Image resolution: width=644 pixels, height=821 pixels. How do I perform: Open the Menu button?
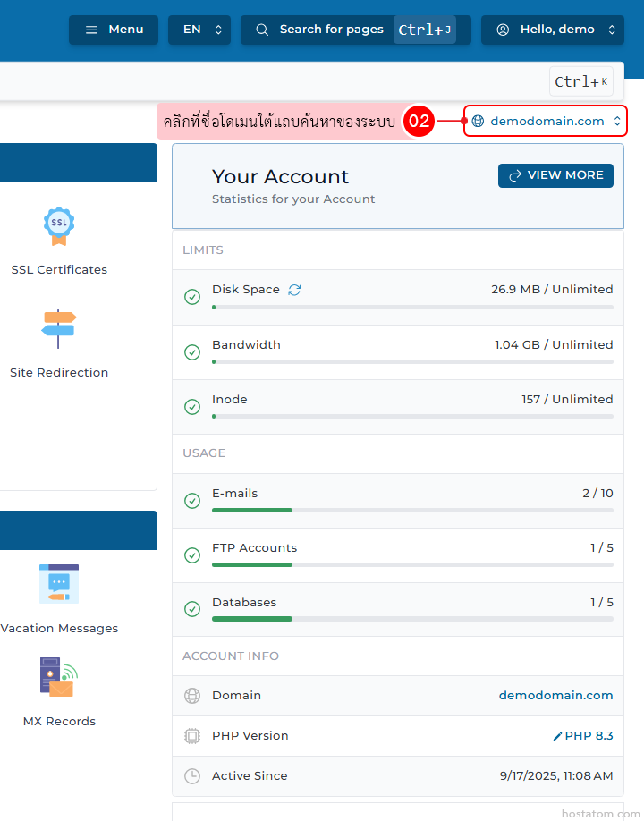pyautogui.click(x=114, y=30)
